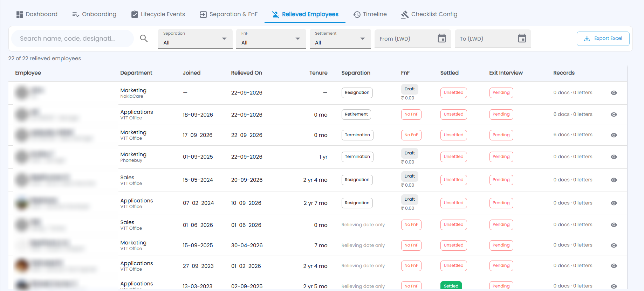Open the Lifecycle Events tab
Screen dimensions: 644x291
tap(158, 14)
